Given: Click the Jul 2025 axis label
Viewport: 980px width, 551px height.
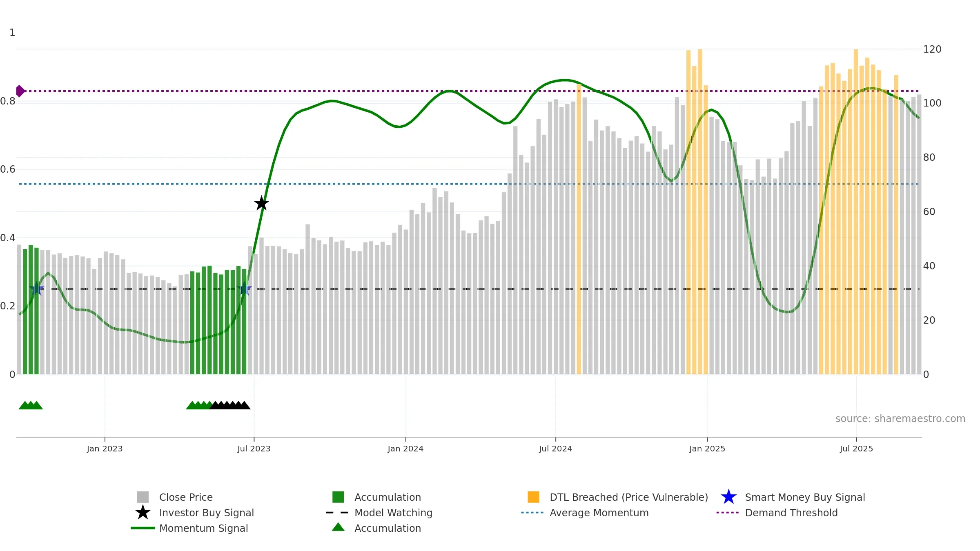Looking at the screenshot, I should point(856,449).
